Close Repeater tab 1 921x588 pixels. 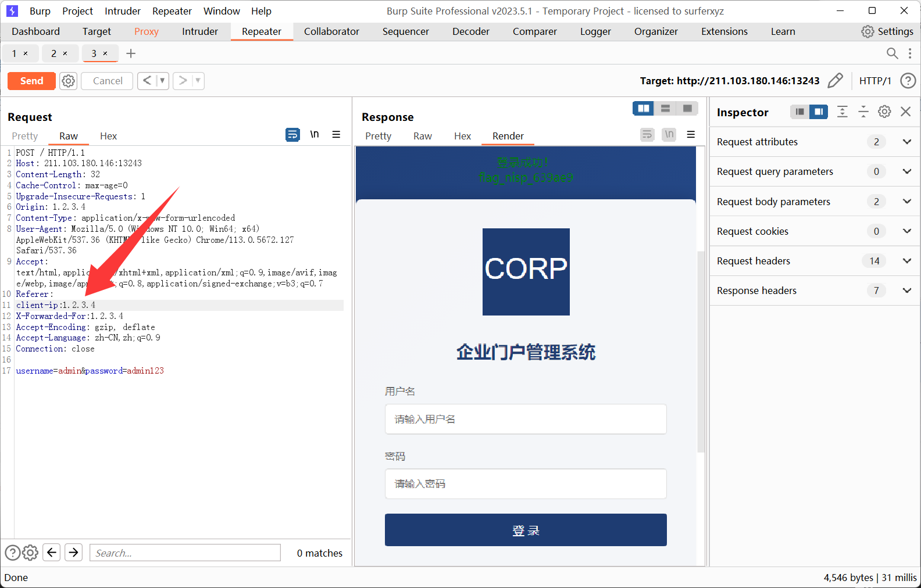pyautogui.click(x=26, y=53)
